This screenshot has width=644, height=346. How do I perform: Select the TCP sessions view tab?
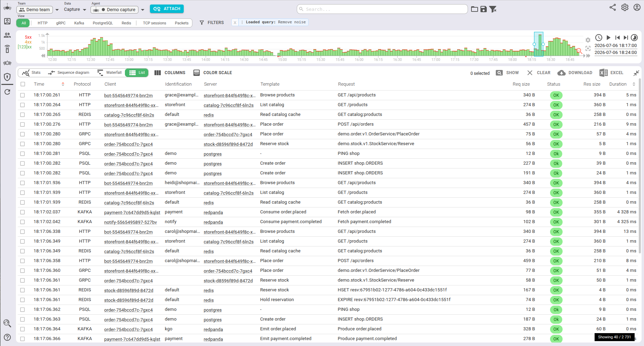pyautogui.click(x=154, y=23)
